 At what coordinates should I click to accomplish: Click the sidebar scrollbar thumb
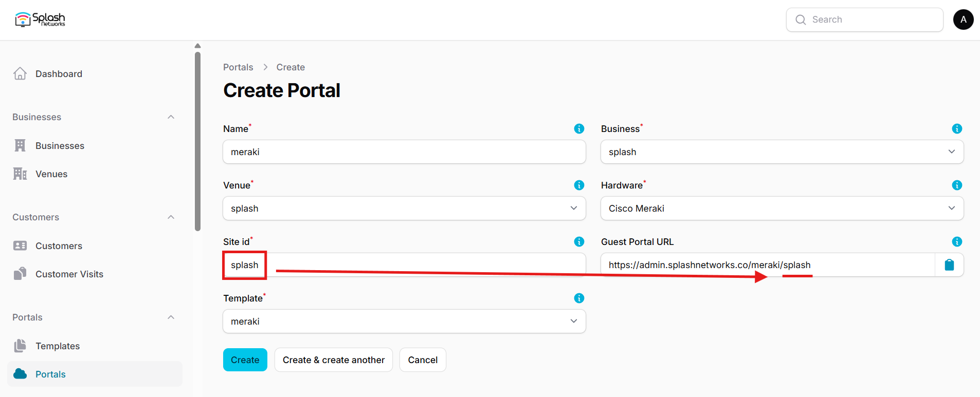point(197,141)
